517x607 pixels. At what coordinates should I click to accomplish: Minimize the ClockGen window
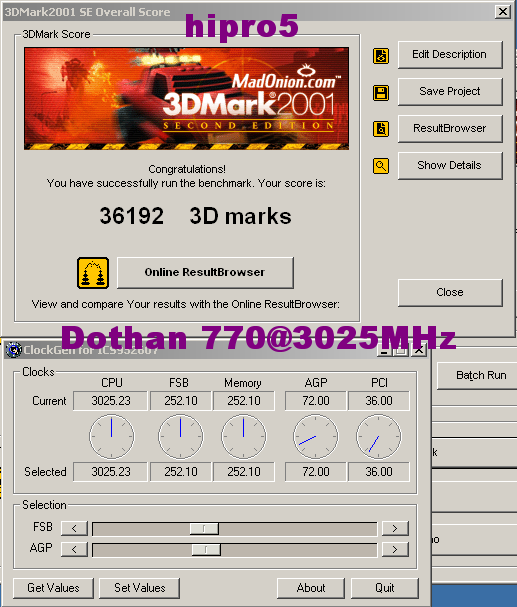pos(384,350)
